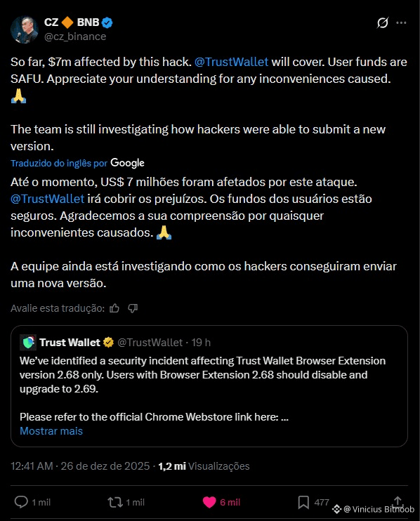Rate translation with thumbs down icon

tap(133, 308)
